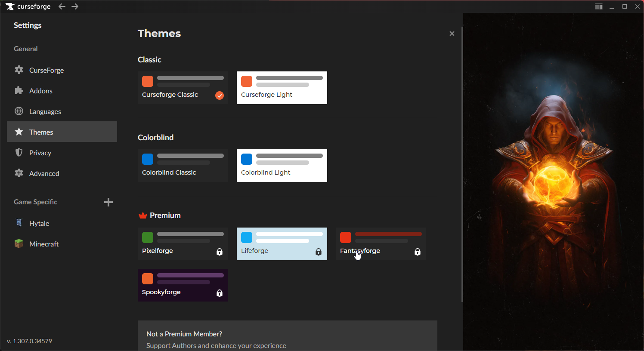This screenshot has height=351, width=644.
Task: Click the lock icon on Lifeforge
Action: click(x=319, y=252)
